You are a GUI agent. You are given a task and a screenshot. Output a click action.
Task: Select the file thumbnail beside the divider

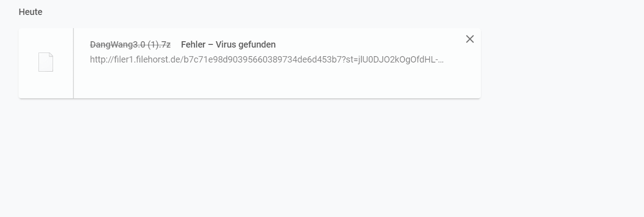46,62
